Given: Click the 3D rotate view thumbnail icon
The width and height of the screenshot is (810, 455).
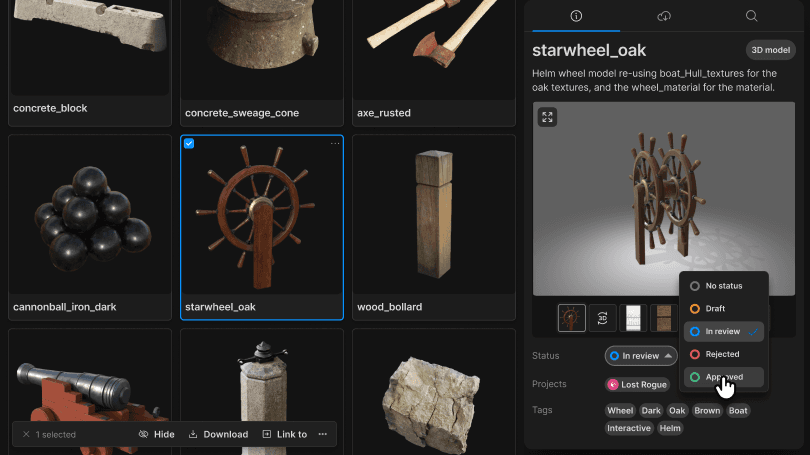Looking at the screenshot, I should 602,318.
